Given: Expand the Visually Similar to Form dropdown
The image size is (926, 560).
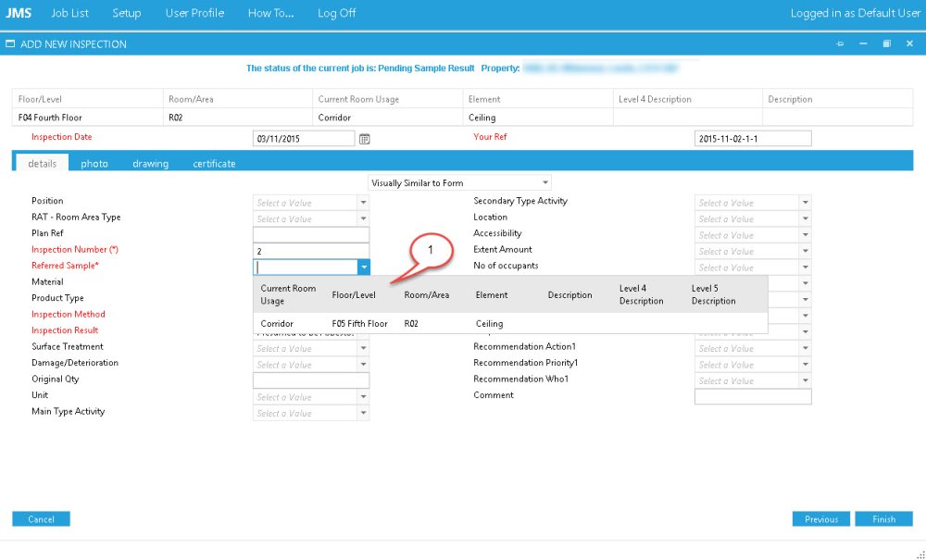Looking at the screenshot, I should pyautogui.click(x=545, y=183).
